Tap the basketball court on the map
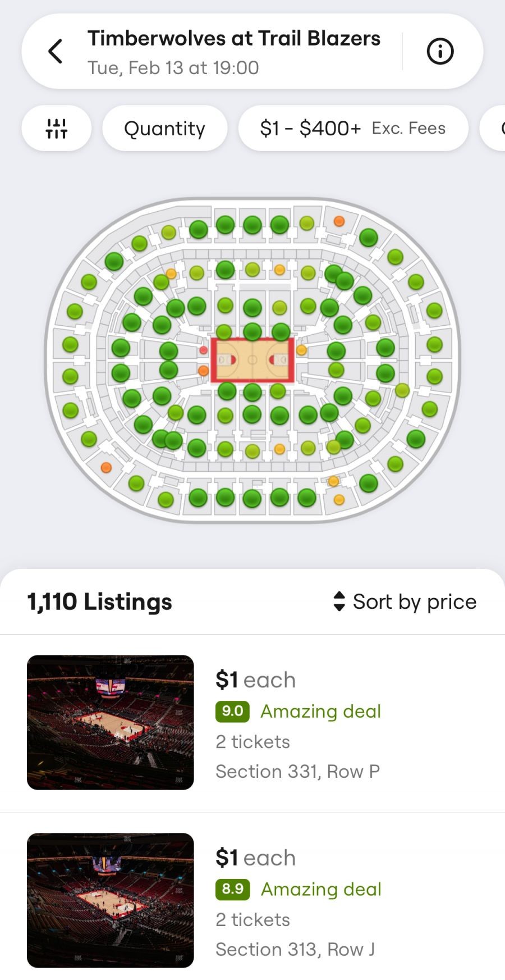 coord(252,360)
